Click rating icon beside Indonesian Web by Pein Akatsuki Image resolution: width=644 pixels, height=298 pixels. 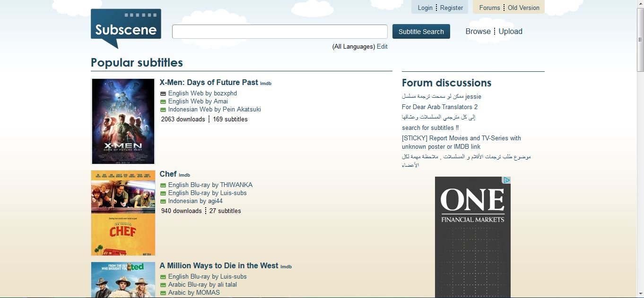[x=163, y=110]
